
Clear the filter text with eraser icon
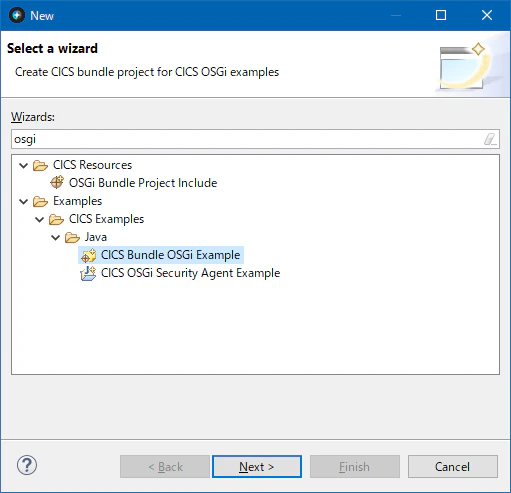[489, 139]
